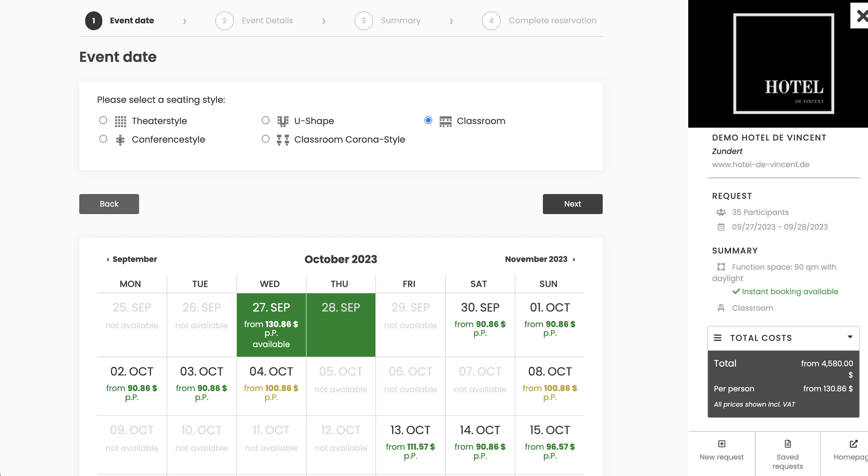Open Homepage external link icon
The width and height of the screenshot is (868, 476).
click(x=853, y=443)
